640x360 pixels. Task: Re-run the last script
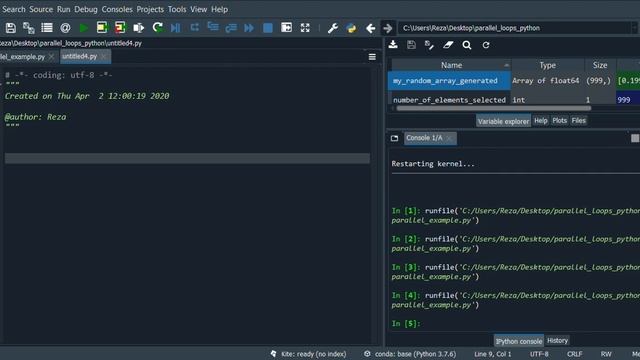(158, 28)
